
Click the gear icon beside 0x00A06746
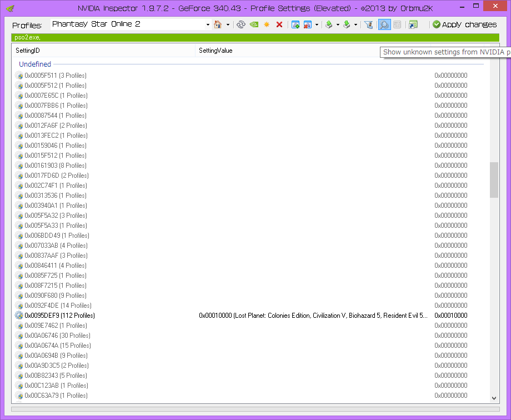tap(19, 336)
